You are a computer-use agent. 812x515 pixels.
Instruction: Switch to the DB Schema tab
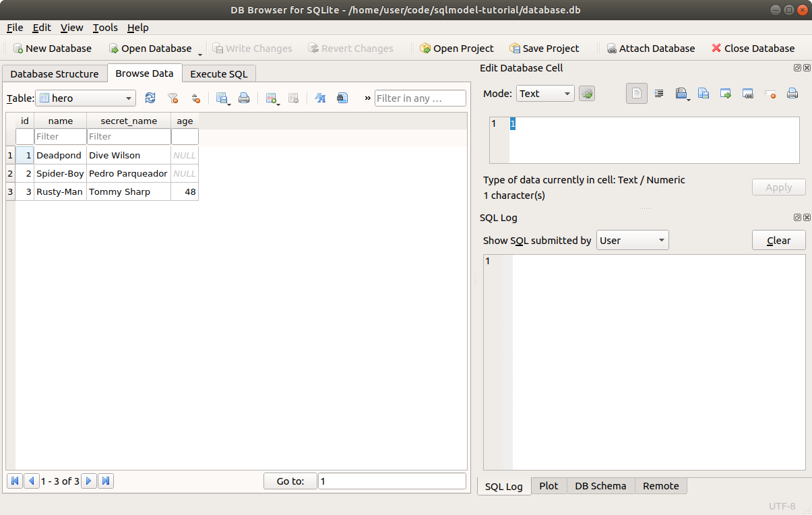tap(600, 485)
